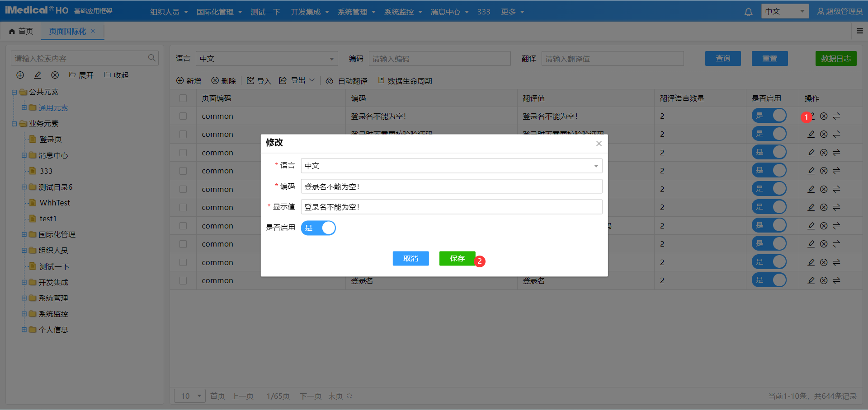Expand the 国际化管理 tree node
The height and width of the screenshot is (410, 868).
coord(24,234)
